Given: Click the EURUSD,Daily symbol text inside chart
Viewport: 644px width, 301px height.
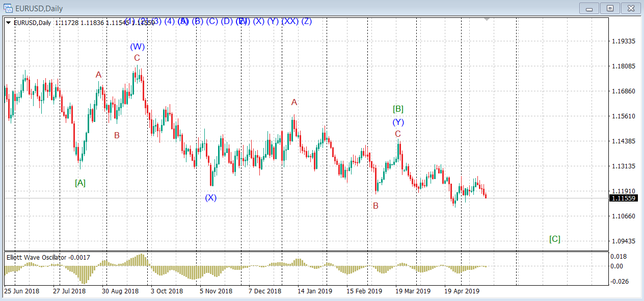Looking at the screenshot, I should (x=32, y=22).
